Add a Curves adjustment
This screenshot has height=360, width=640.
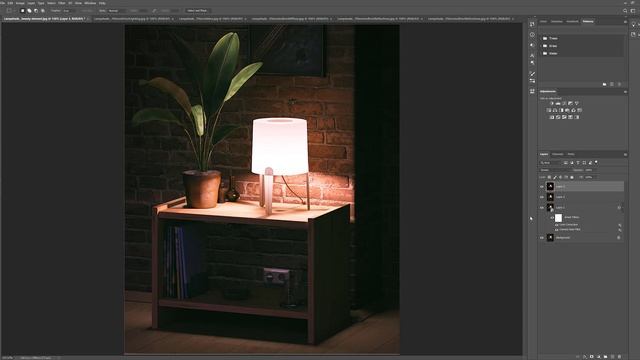564,104
